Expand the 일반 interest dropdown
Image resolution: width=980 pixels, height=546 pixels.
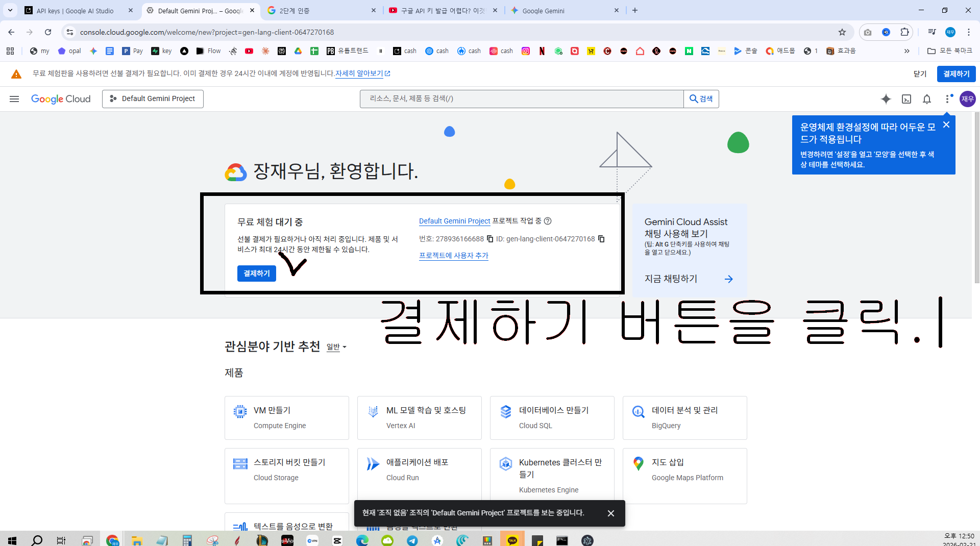[x=337, y=347]
